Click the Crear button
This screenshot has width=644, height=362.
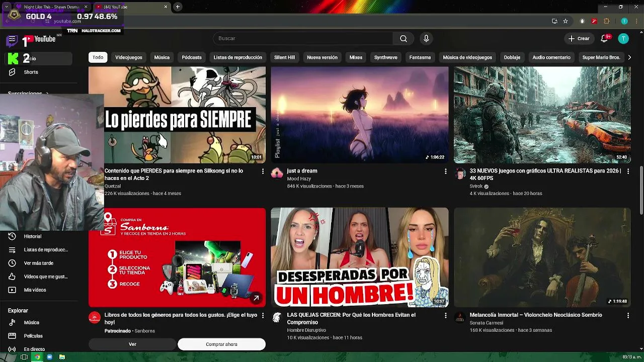click(579, 39)
